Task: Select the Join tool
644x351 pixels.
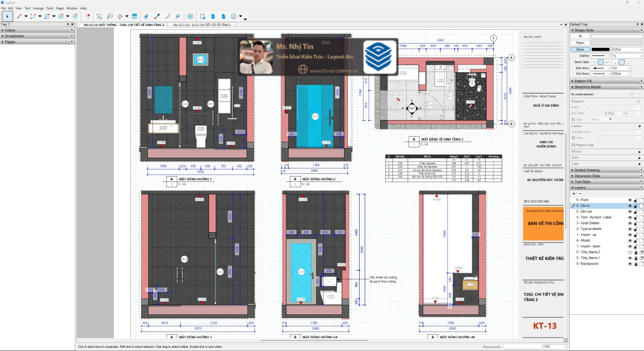Action: click(x=178, y=17)
